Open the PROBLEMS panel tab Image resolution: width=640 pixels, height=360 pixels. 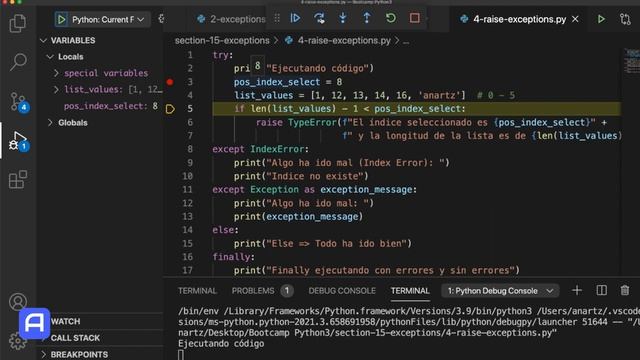262,291
